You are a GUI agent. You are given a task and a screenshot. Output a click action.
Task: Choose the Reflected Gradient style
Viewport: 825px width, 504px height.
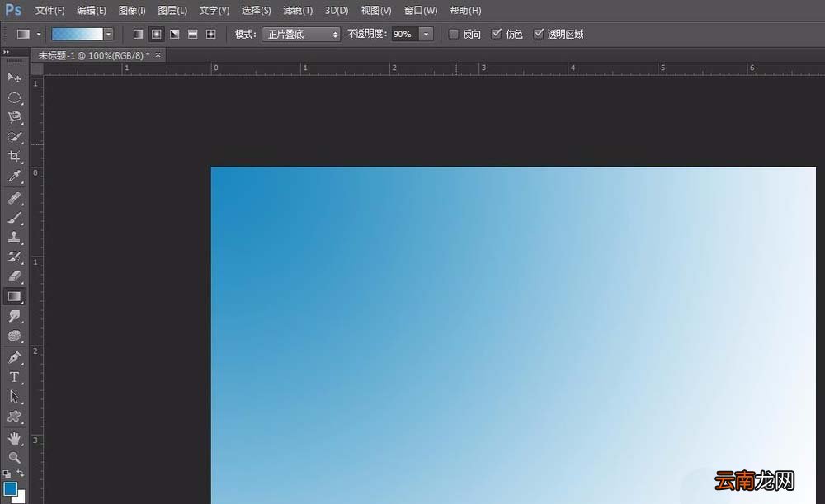192,34
